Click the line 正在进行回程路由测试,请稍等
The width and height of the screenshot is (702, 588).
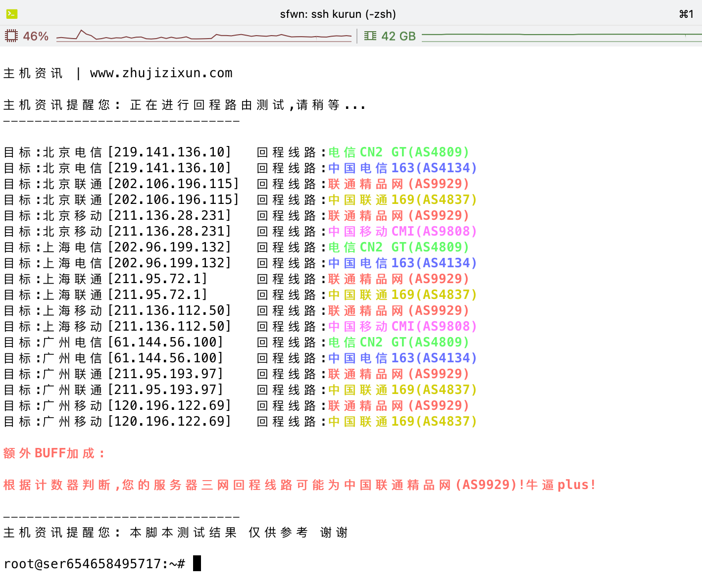coord(248,105)
